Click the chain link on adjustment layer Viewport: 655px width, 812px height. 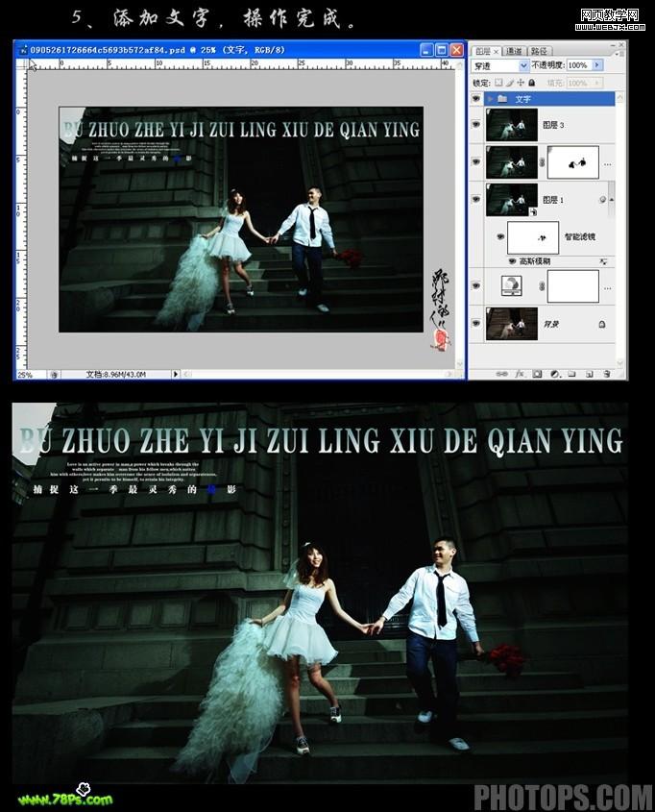tap(543, 286)
